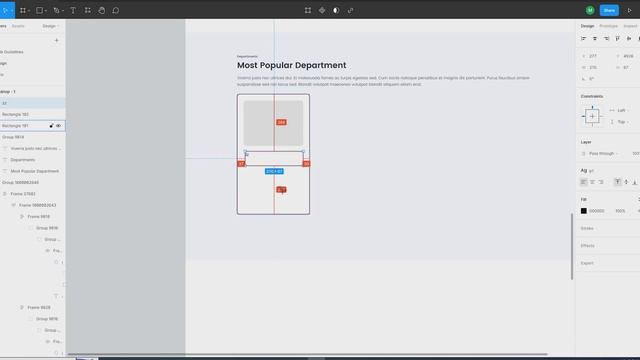Select the Comment tool
The width and height of the screenshot is (640, 360).
pos(116,10)
